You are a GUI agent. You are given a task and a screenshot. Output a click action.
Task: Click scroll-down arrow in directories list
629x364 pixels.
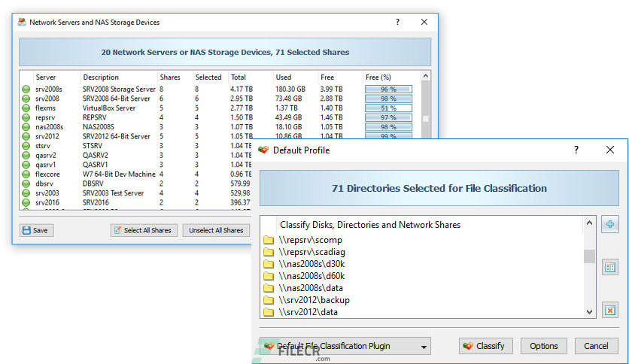[589, 312]
